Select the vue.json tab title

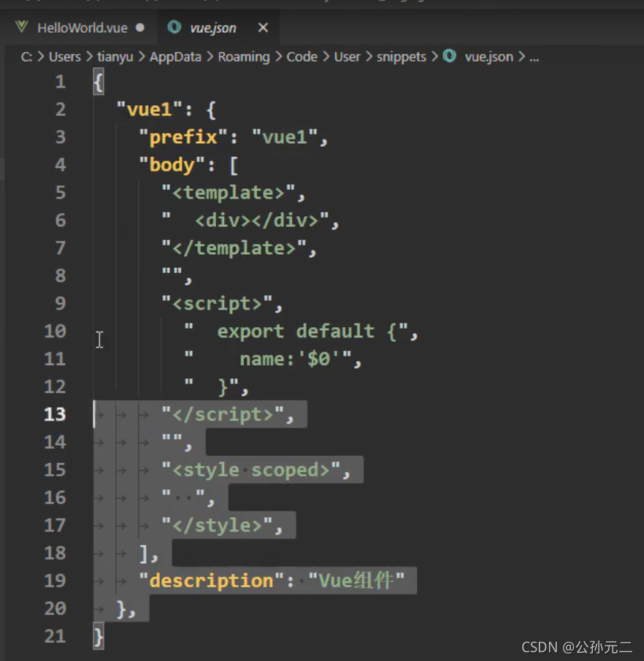tap(213, 28)
